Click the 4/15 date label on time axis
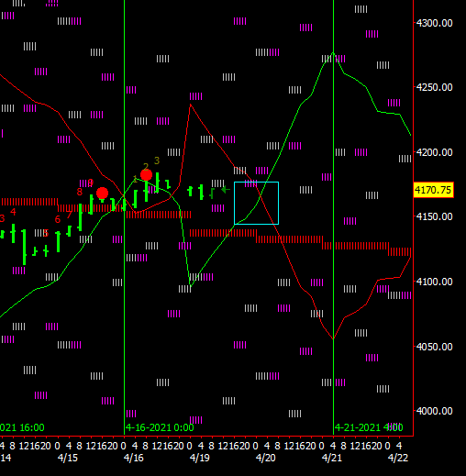Screen dimensions: 466x476 pyautogui.click(x=68, y=458)
